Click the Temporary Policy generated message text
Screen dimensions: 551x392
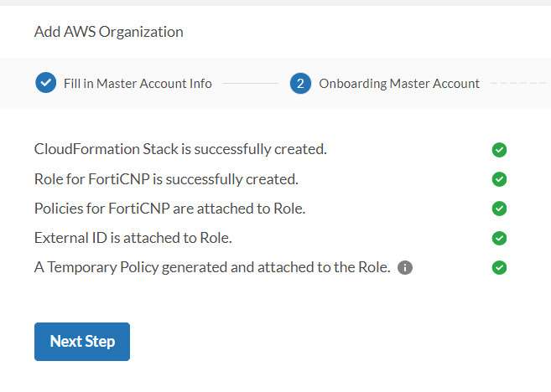212,268
